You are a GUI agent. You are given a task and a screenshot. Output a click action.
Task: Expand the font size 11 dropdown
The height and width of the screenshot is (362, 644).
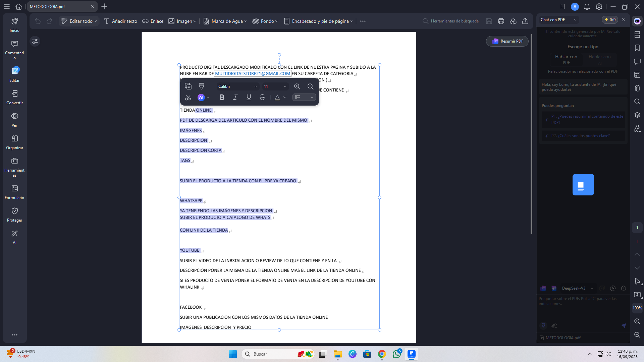pos(275,86)
